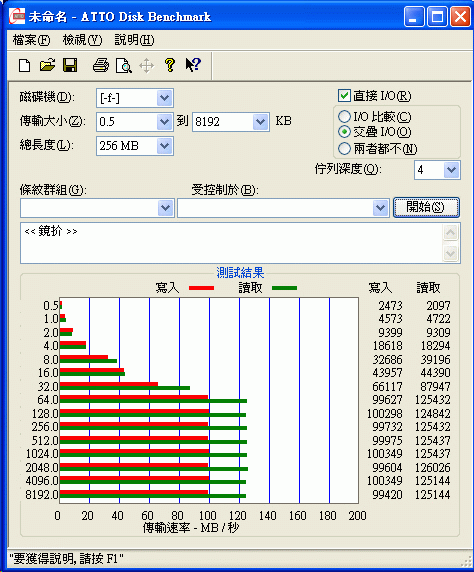Open the 磁碟機 drive dropdown showing [-f-]
This screenshot has width=474, height=572.
[165, 98]
